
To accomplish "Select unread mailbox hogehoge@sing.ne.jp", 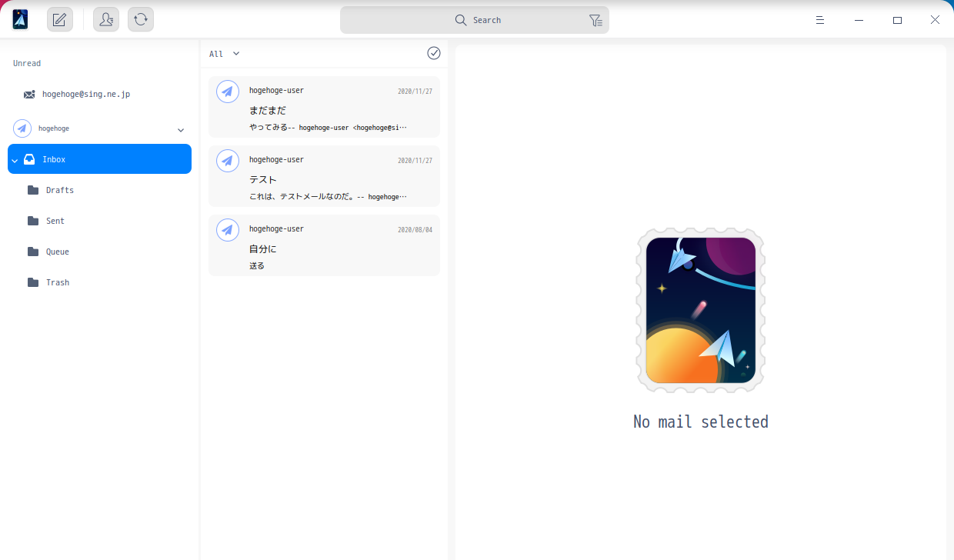I will click(x=99, y=94).
